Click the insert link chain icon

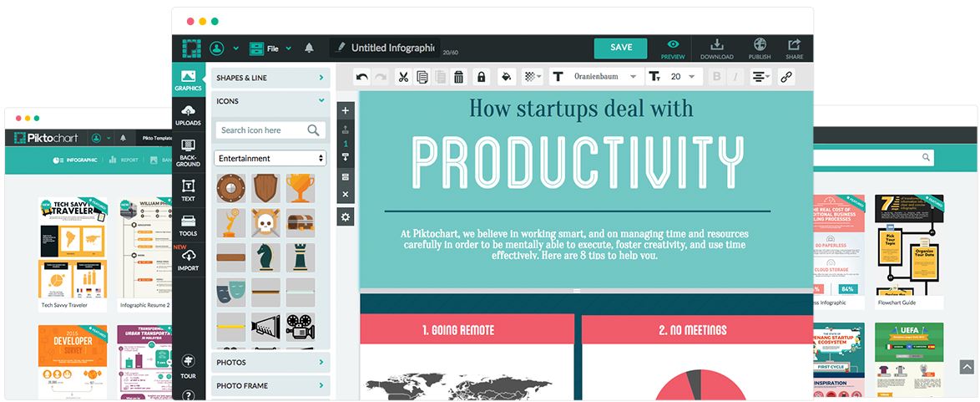(786, 77)
